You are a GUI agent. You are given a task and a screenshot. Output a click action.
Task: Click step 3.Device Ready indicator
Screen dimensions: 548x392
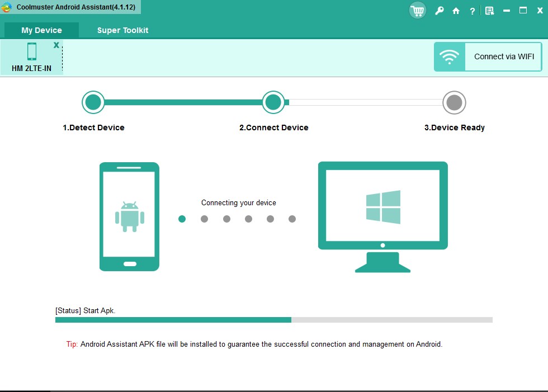[x=455, y=102]
